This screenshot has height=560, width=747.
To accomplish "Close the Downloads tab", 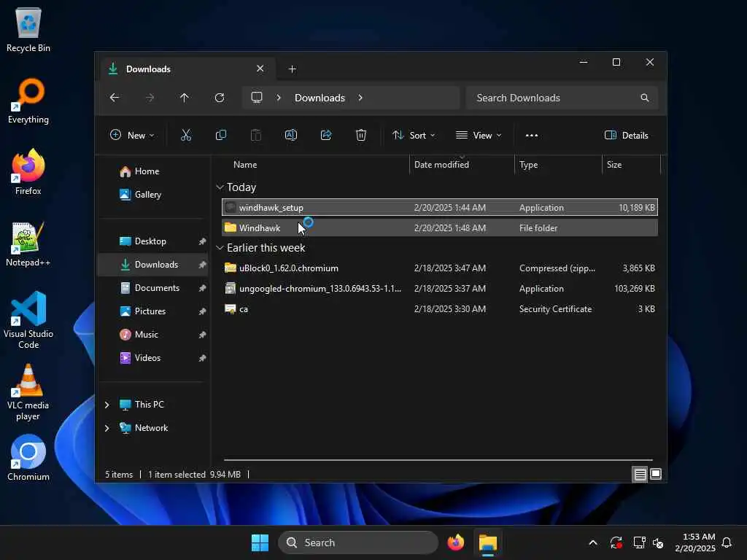I will click(x=260, y=69).
